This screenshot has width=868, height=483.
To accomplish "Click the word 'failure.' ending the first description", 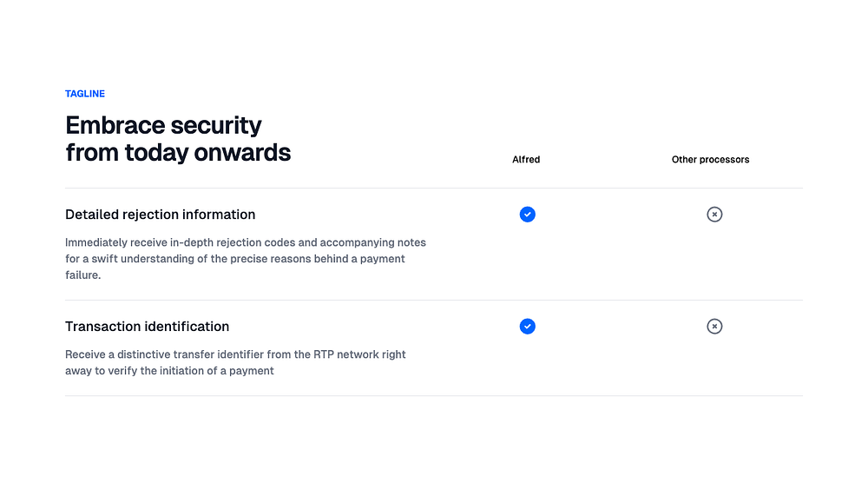I will tap(83, 275).
